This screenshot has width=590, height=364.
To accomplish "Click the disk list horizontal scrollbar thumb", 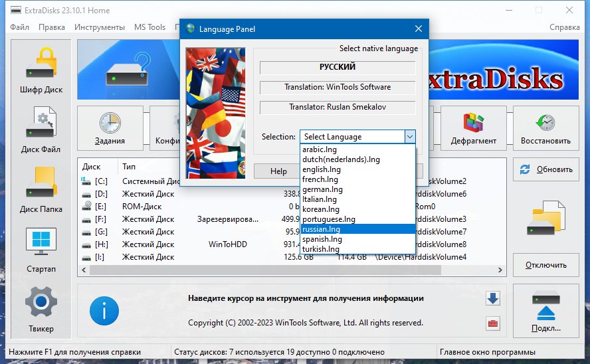I will point(265,270).
